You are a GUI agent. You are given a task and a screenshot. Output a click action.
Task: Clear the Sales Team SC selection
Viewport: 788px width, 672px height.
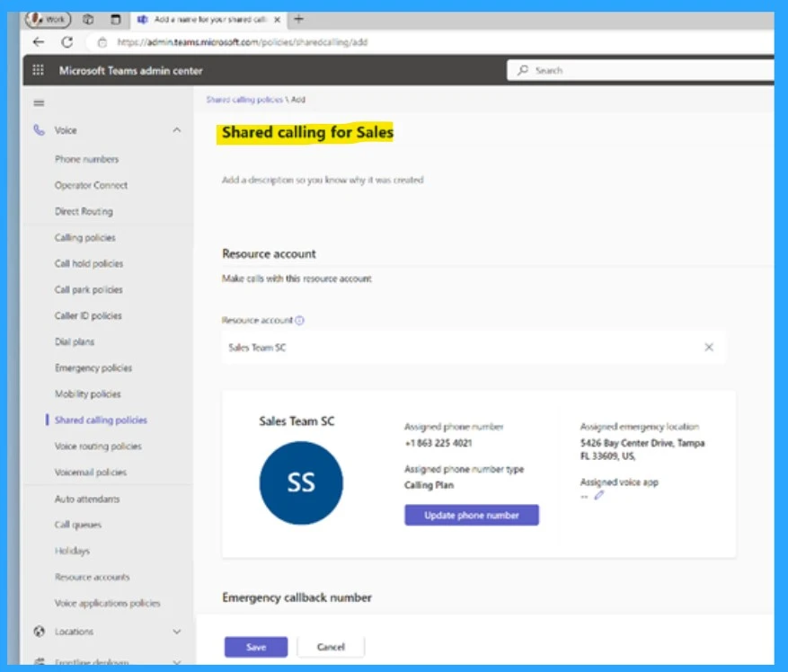click(709, 348)
